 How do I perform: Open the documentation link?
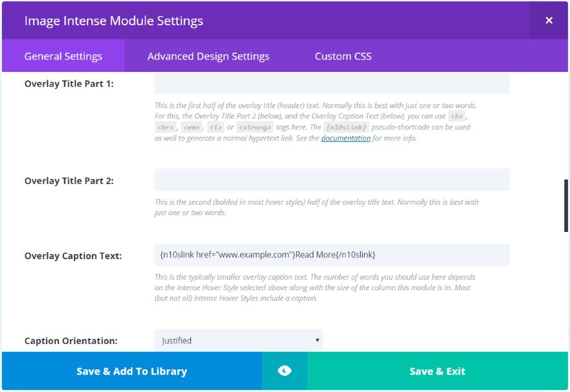click(346, 138)
